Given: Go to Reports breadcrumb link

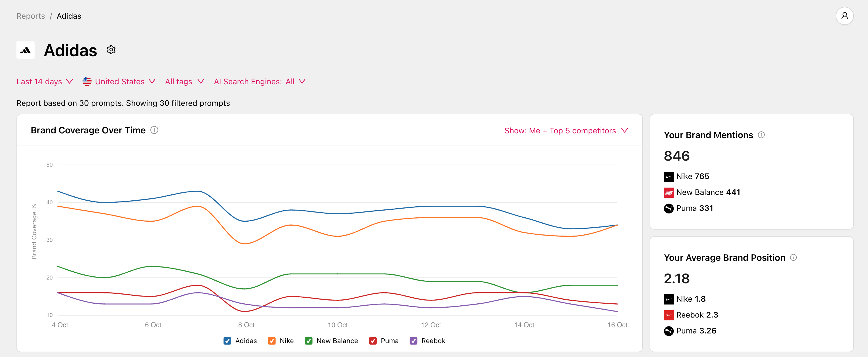Looking at the screenshot, I should coord(31,16).
